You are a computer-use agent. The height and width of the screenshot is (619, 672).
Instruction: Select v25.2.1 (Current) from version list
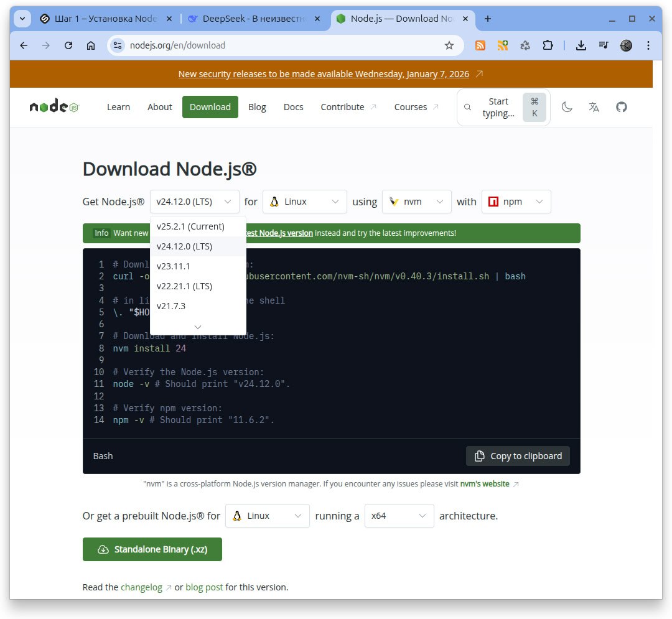pos(190,226)
